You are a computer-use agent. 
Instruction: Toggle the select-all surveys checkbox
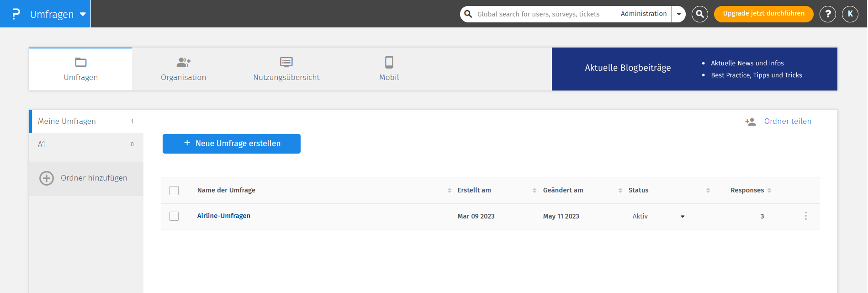pos(174,191)
